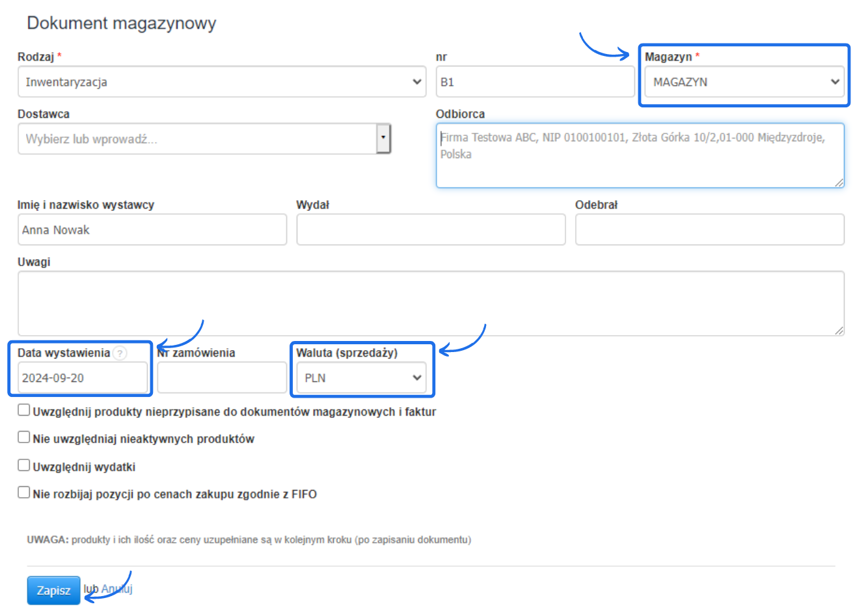Click the Anuluj cancel link
This screenshot has height=613, width=868.
click(x=117, y=590)
